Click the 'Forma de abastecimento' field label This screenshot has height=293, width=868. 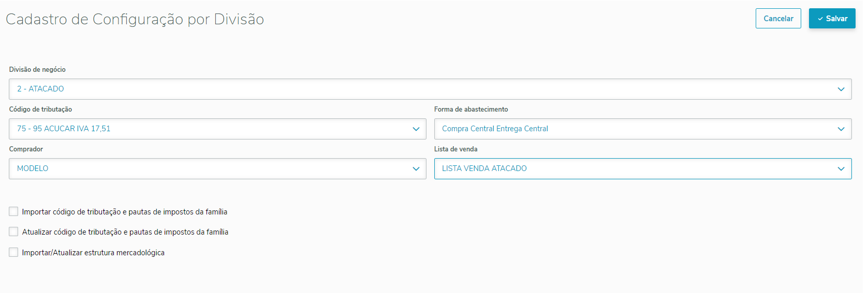click(471, 110)
